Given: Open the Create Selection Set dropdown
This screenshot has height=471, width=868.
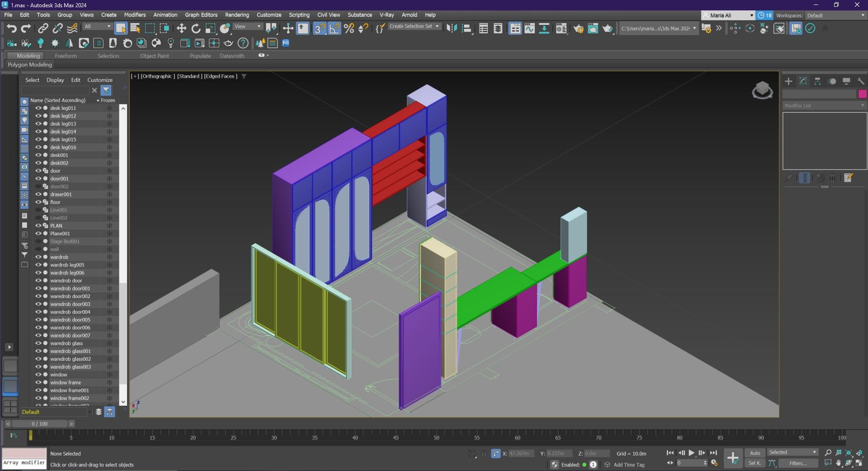Looking at the screenshot, I should (x=415, y=27).
